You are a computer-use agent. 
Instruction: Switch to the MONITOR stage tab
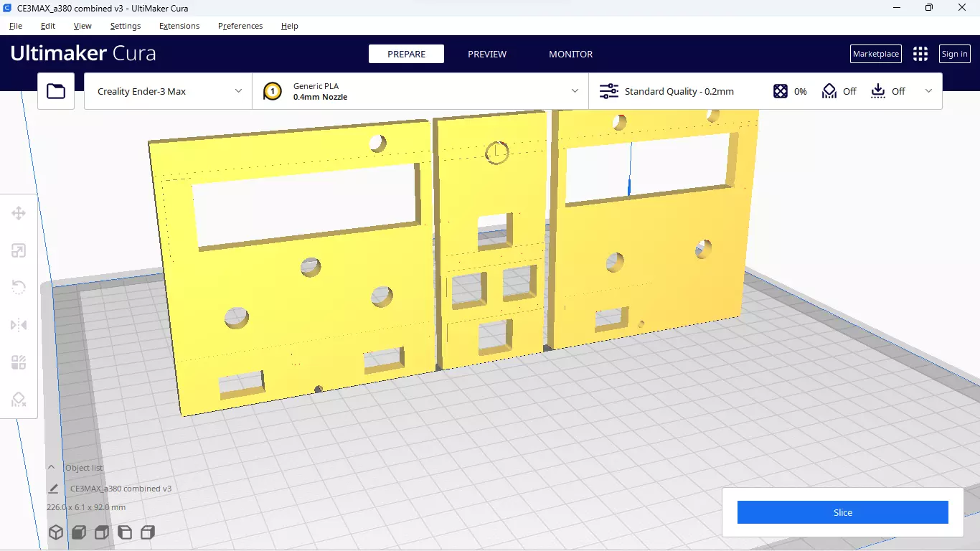click(571, 54)
